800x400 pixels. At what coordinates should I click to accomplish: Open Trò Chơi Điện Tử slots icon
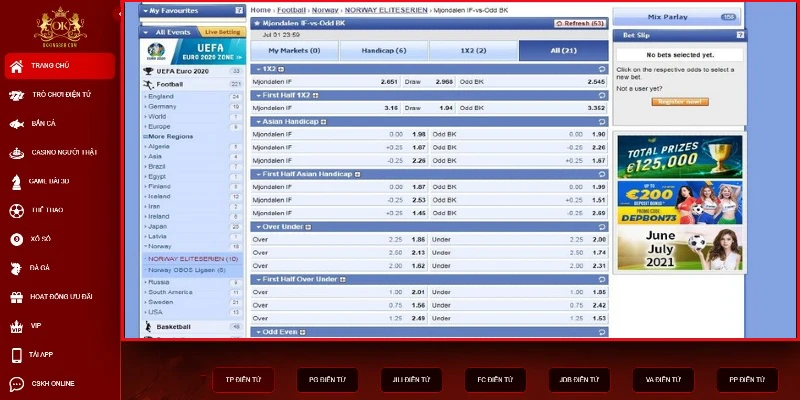pyautogui.click(x=17, y=95)
